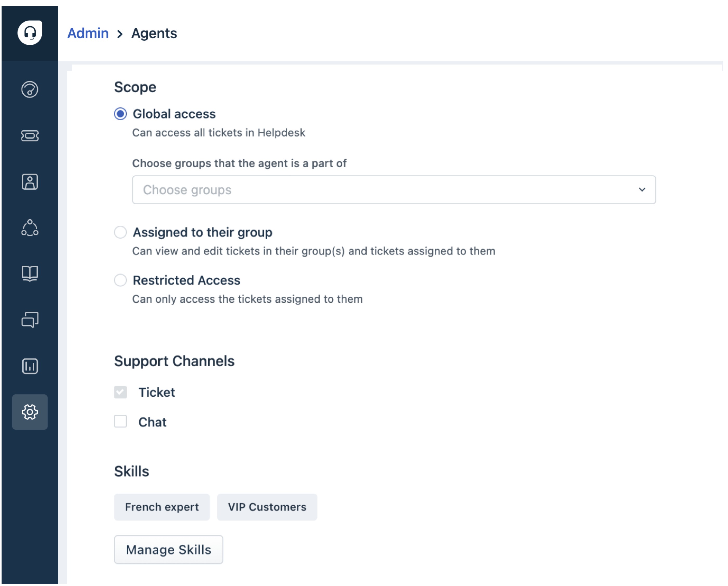Select Assigned to their group option

coord(120,233)
